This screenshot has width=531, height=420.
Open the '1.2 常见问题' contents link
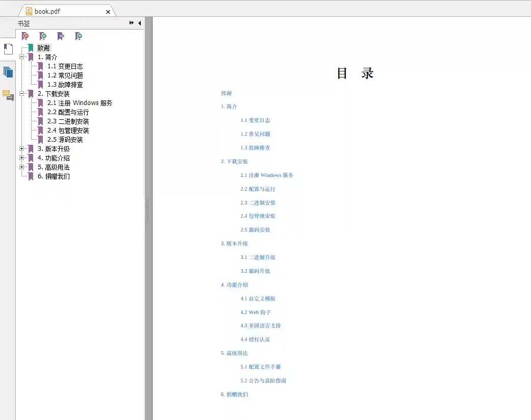click(x=256, y=134)
